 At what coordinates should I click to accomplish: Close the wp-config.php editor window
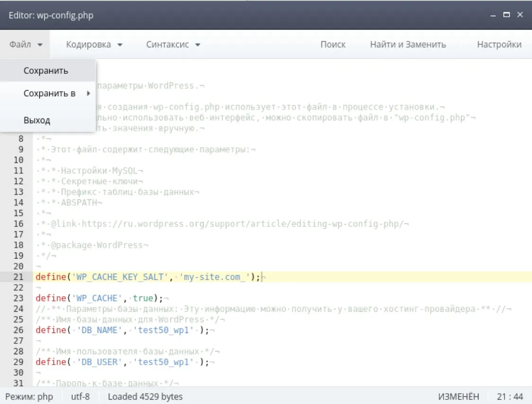[520, 15]
